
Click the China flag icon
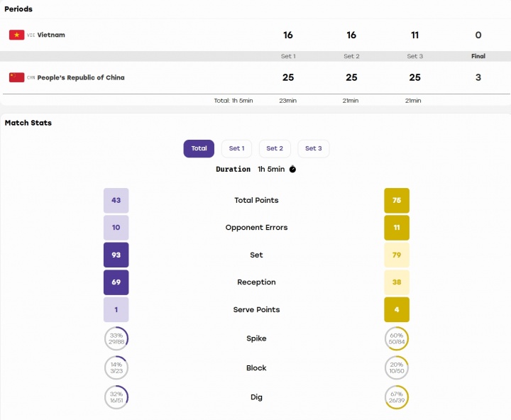[16, 77]
